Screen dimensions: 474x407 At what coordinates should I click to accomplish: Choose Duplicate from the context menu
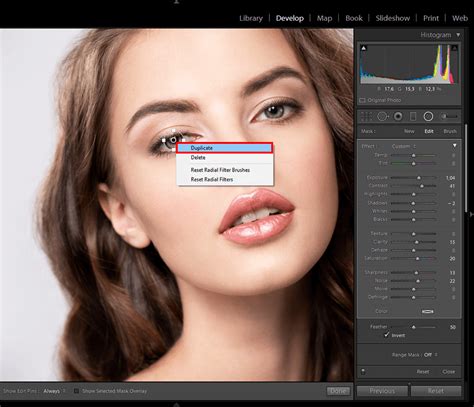224,148
